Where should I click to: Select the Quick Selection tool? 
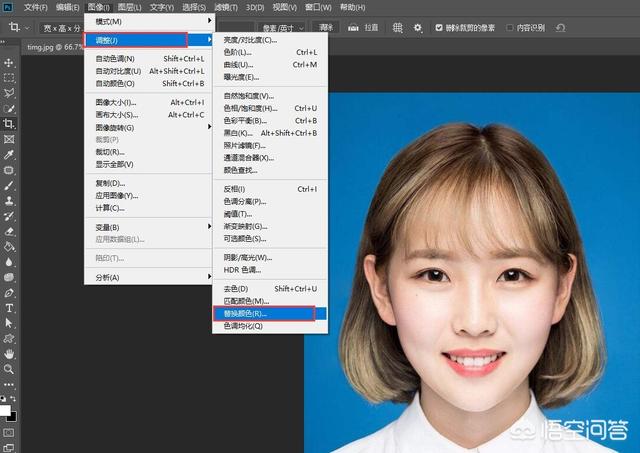[9, 109]
